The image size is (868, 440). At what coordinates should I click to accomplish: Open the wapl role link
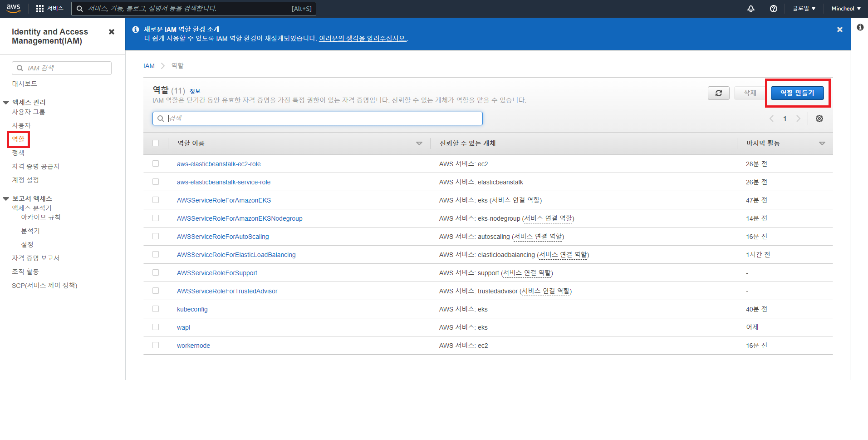coord(183,327)
